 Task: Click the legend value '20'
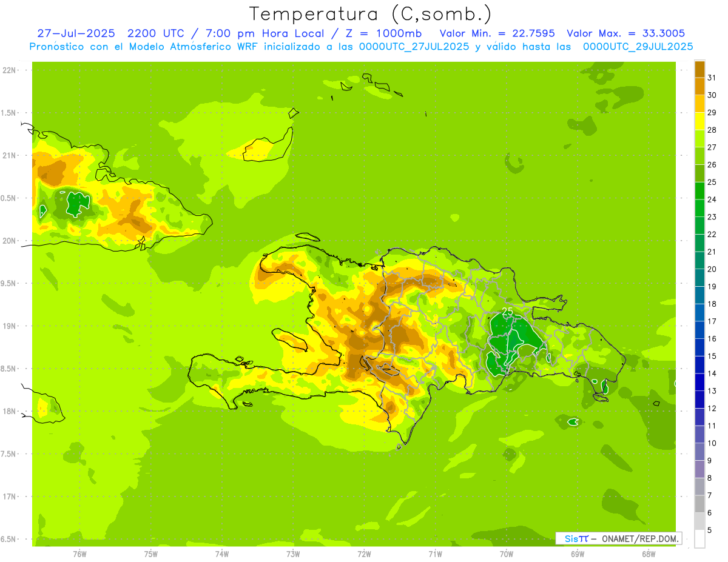tap(712, 269)
